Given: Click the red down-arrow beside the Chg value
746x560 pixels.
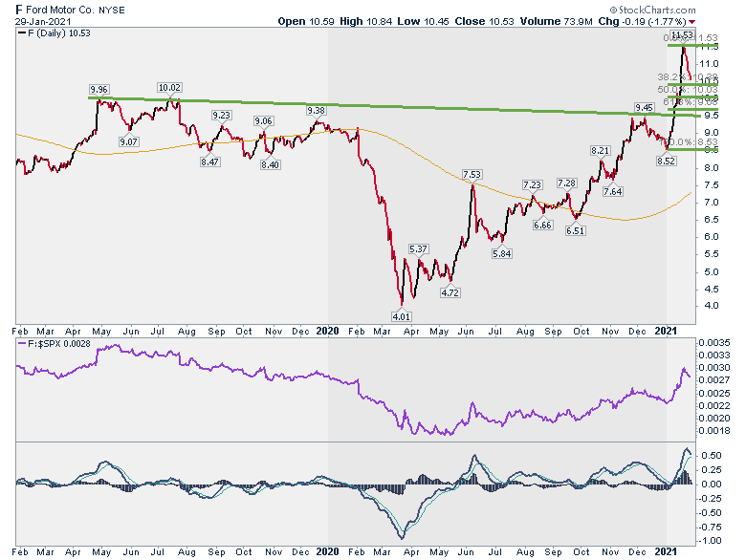Looking at the screenshot, I should [x=691, y=22].
